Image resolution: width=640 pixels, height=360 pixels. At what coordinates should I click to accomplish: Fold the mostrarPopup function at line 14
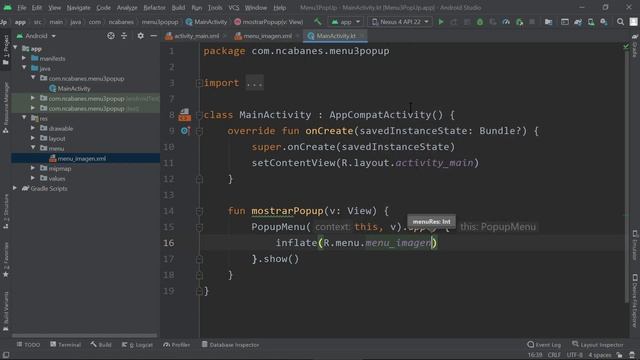pos(199,211)
